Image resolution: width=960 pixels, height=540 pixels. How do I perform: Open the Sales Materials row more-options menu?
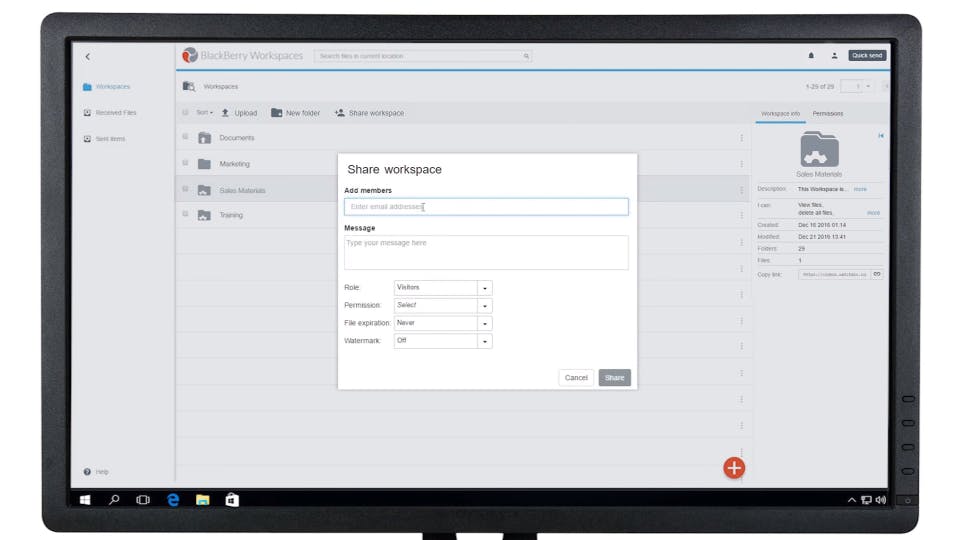coord(741,190)
